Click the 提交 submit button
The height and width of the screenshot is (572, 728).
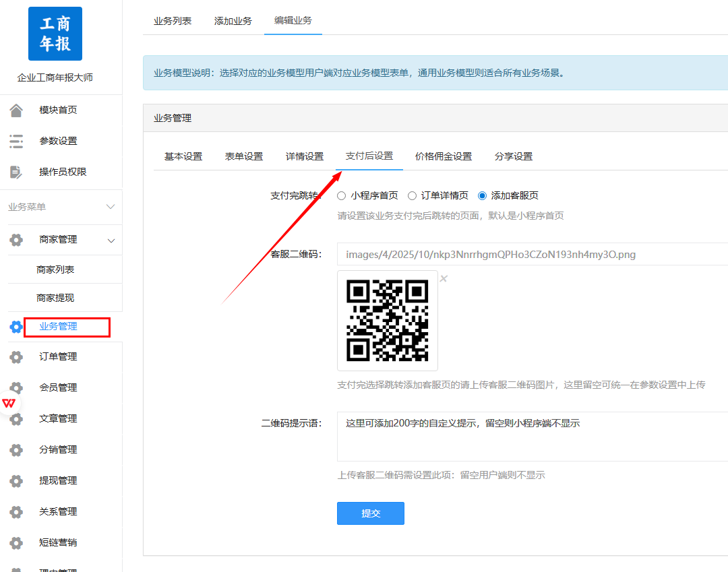371,513
